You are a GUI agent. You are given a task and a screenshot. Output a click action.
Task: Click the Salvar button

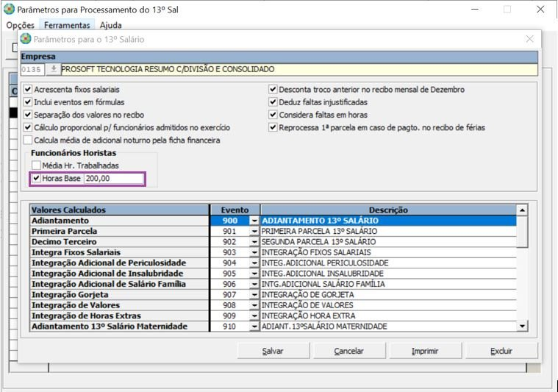tap(273, 351)
